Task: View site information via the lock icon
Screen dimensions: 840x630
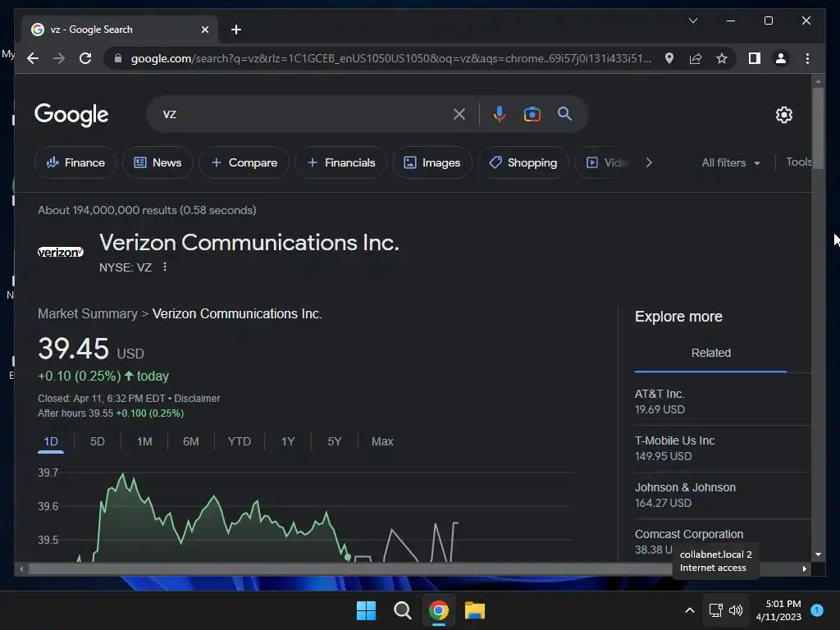Action: (118, 58)
